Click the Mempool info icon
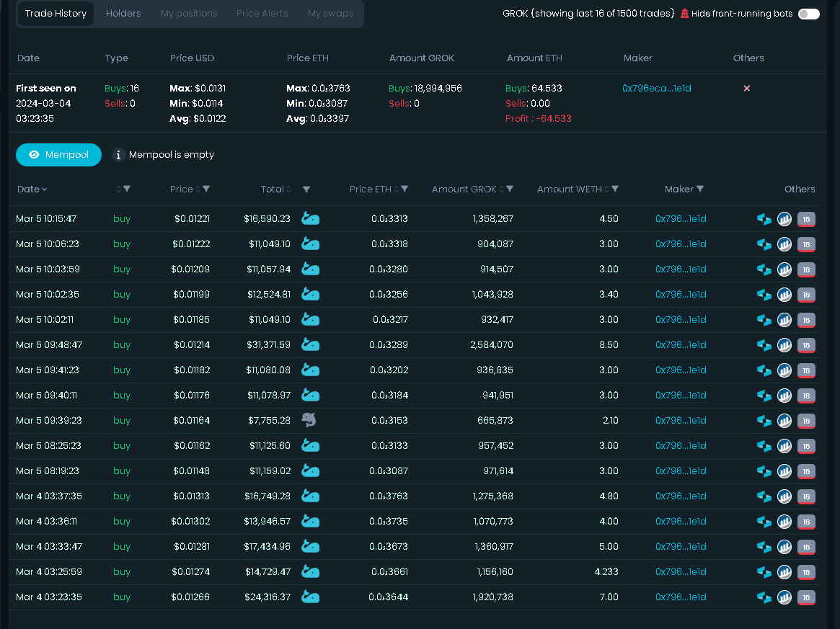The width and height of the screenshot is (840, 629). tap(118, 155)
